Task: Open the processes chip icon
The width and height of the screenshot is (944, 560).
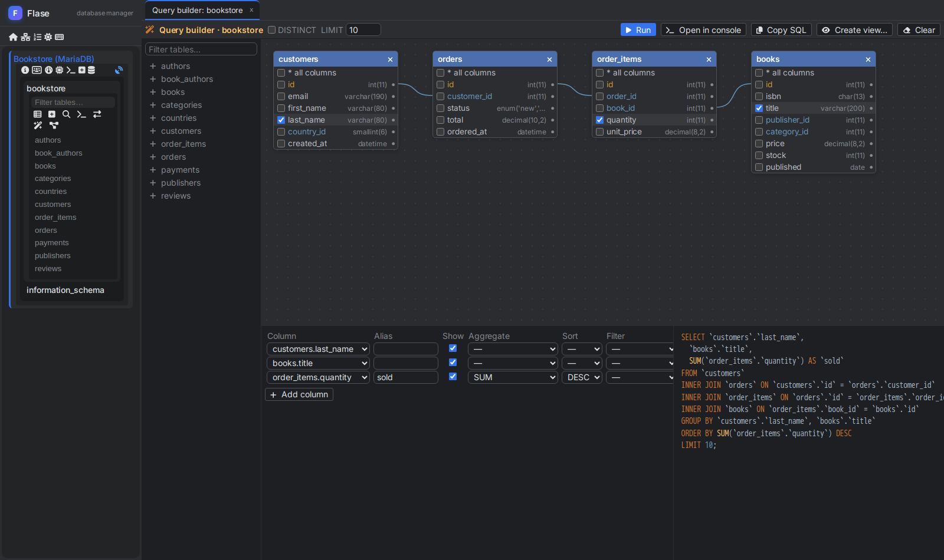Action: 59,70
